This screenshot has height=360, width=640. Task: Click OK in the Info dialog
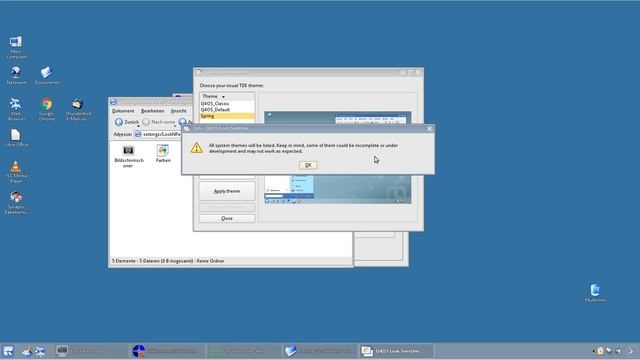pos(308,165)
